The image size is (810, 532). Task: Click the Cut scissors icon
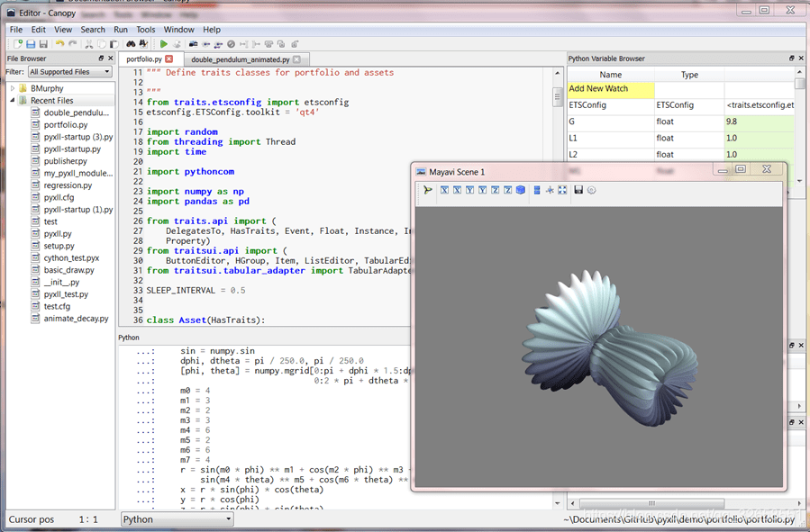[89, 44]
